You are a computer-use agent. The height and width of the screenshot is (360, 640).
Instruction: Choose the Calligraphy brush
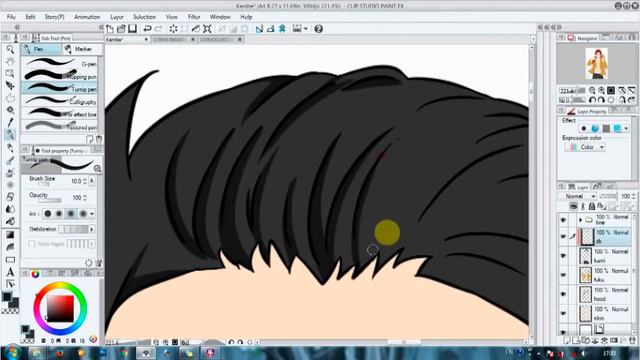(x=60, y=101)
